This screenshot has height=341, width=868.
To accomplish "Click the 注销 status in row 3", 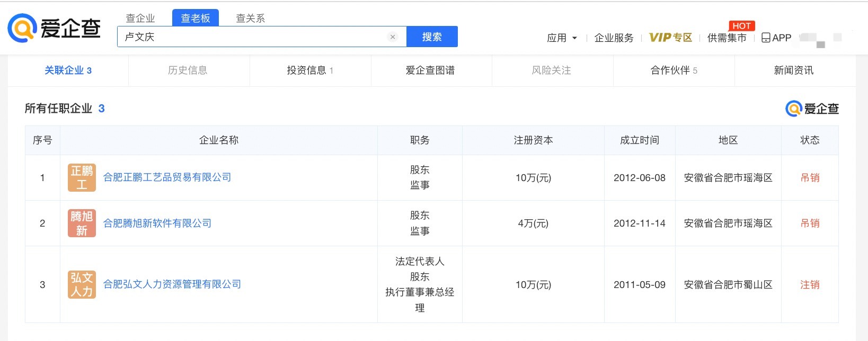I will [810, 285].
